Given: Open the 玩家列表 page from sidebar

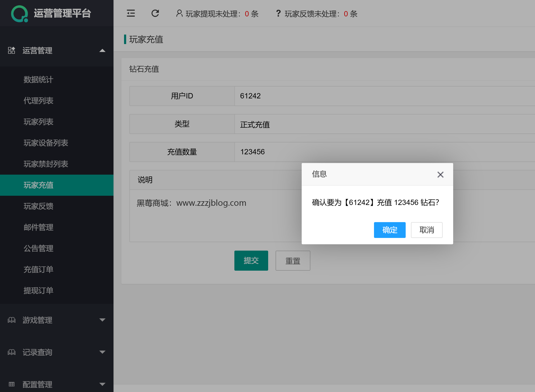Looking at the screenshot, I should [39, 122].
